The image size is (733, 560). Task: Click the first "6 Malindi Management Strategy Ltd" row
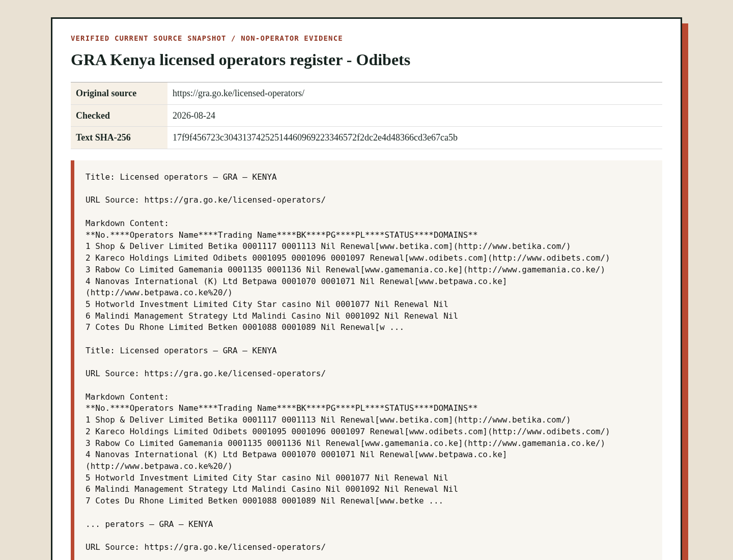pos(272,316)
